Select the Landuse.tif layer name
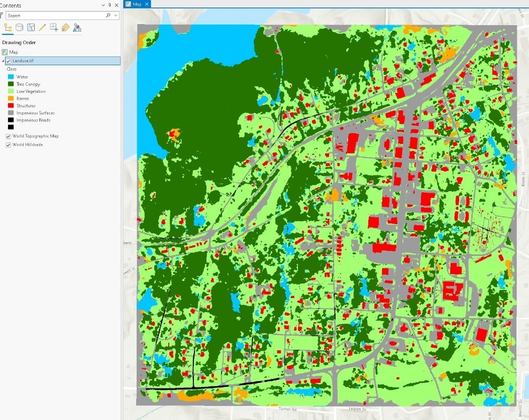The image size is (529, 420). click(x=23, y=61)
